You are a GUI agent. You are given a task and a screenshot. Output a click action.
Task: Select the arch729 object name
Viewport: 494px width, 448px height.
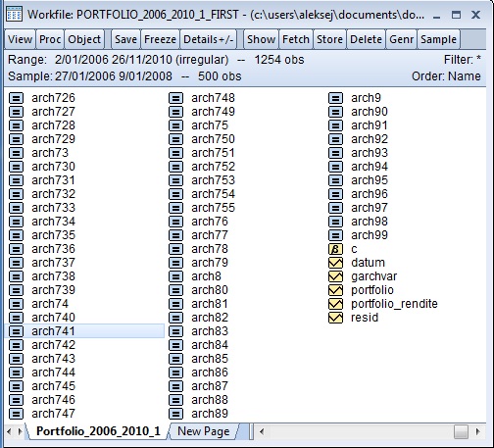tap(53, 139)
